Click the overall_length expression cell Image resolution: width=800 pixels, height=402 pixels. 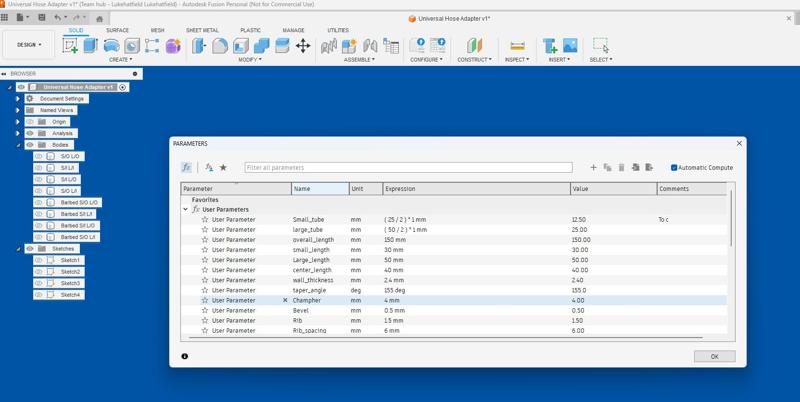(475, 240)
